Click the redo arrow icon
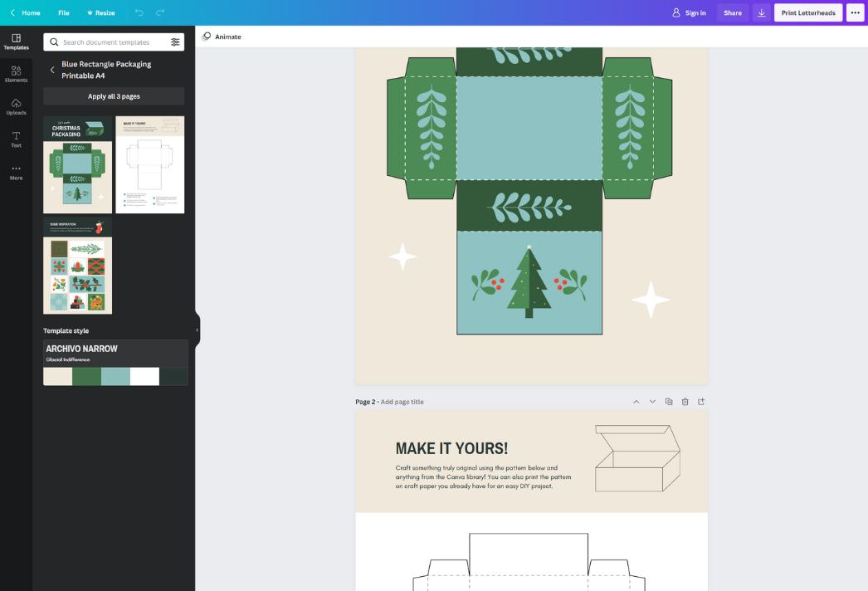The height and width of the screenshot is (591, 868). coord(160,12)
